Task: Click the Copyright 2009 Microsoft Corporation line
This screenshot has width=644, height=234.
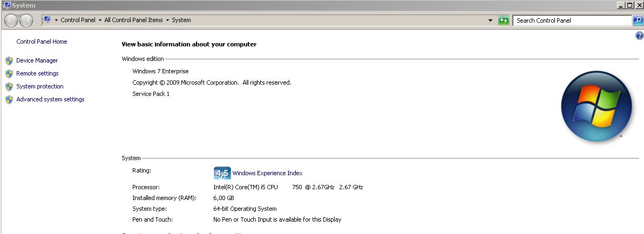Action: [x=212, y=82]
